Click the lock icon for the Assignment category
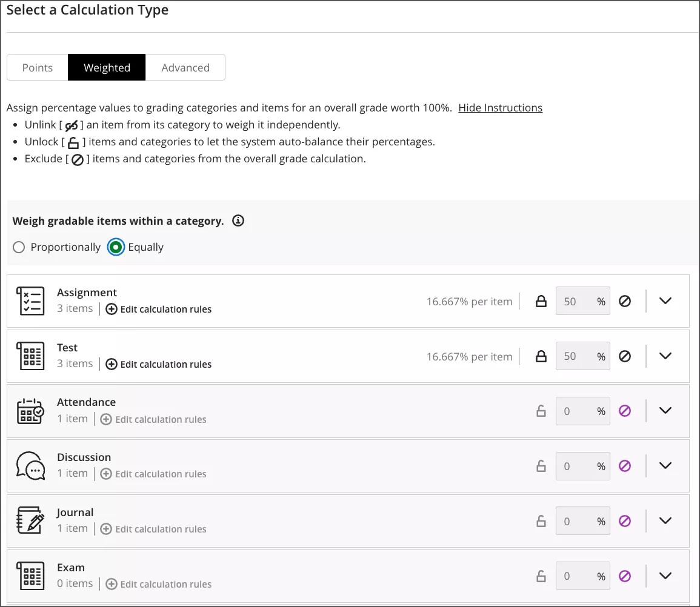The width and height of the screenshot is (700, 607). (541, 301)
